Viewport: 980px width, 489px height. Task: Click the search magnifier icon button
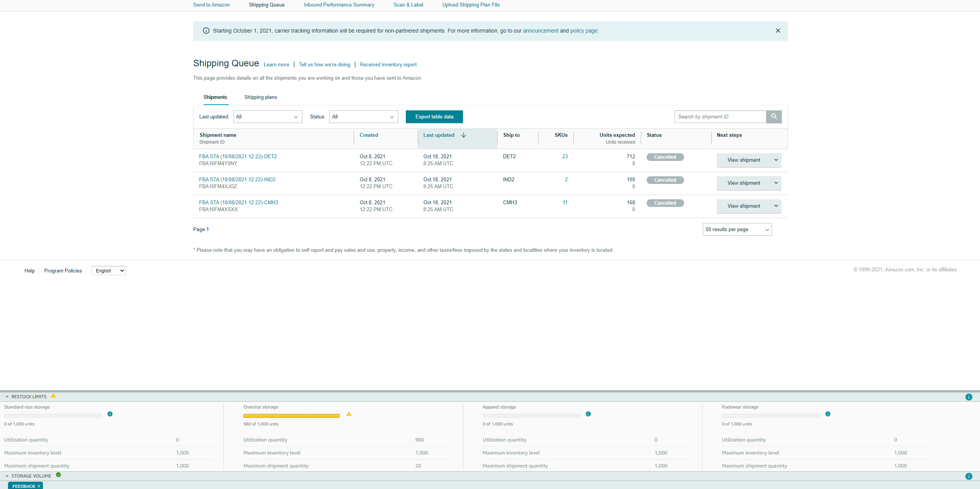coord(774,117)
